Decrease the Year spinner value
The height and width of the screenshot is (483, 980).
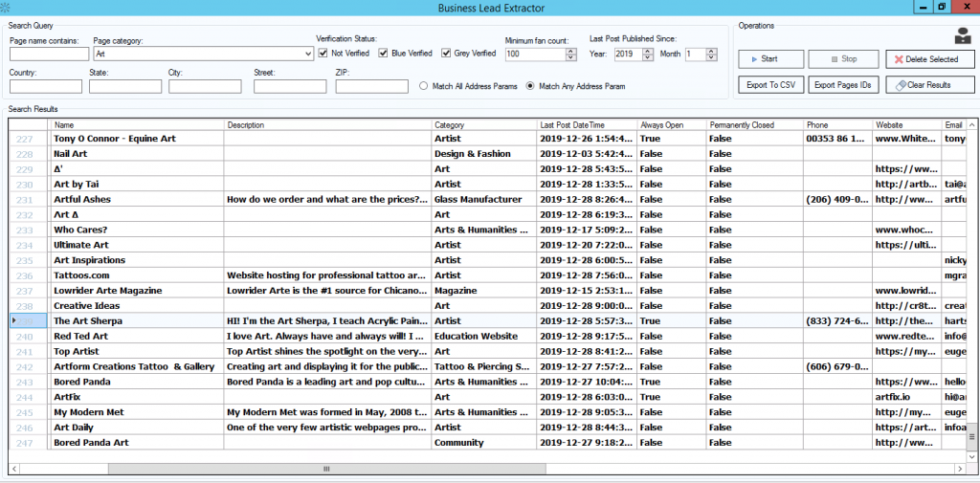[x=648, y=57]
